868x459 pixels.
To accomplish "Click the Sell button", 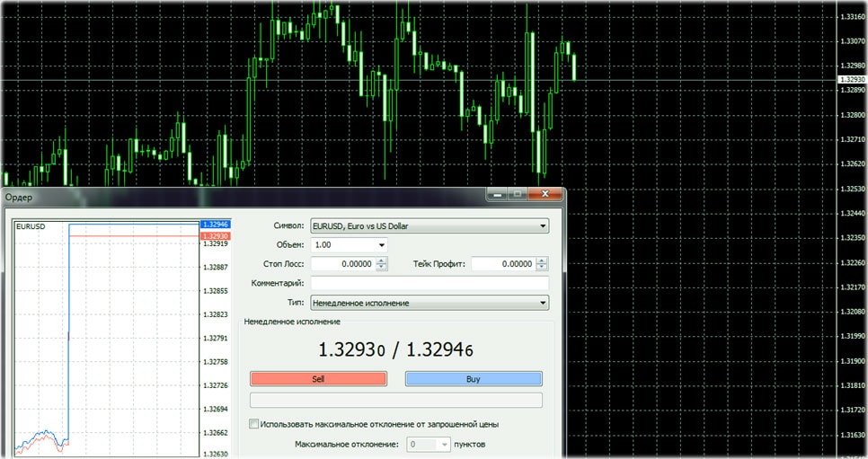I will 318,379.
